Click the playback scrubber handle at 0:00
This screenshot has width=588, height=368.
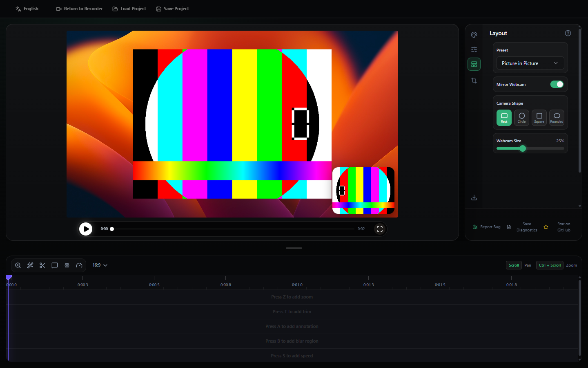pyautogui.click(x=112, y=229)
